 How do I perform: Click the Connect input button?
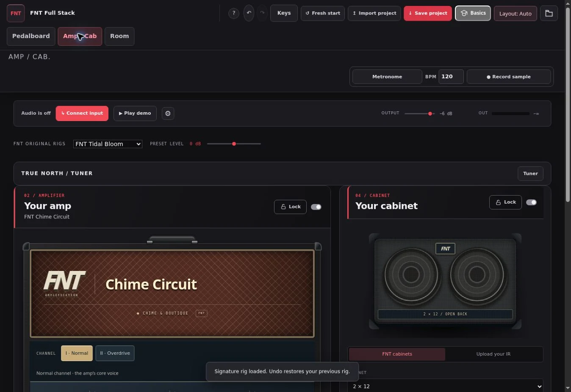pyautogui.click(x=82, y=113)
